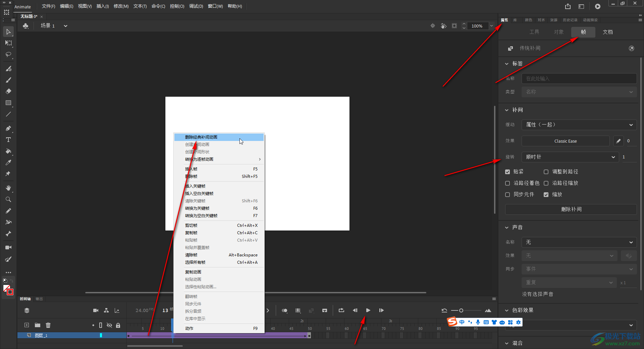644x349 pixels.
Task: Open the 缓动 属性 dropdown
Action: [x=579, y=125]
